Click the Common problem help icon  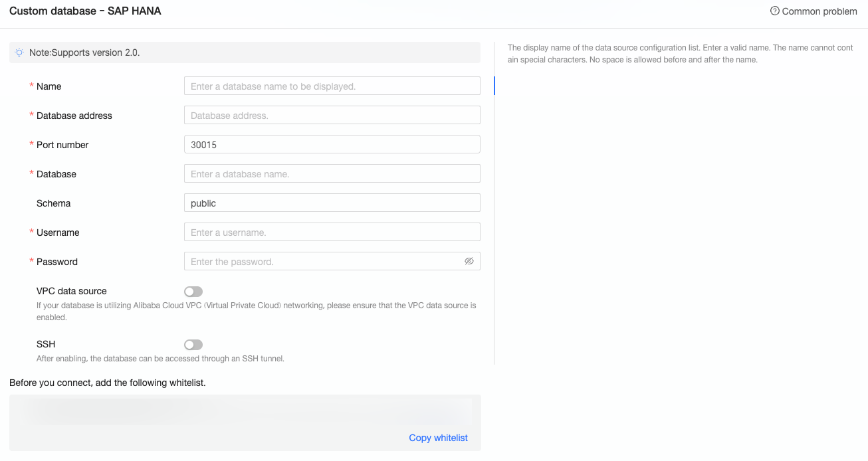774,11
